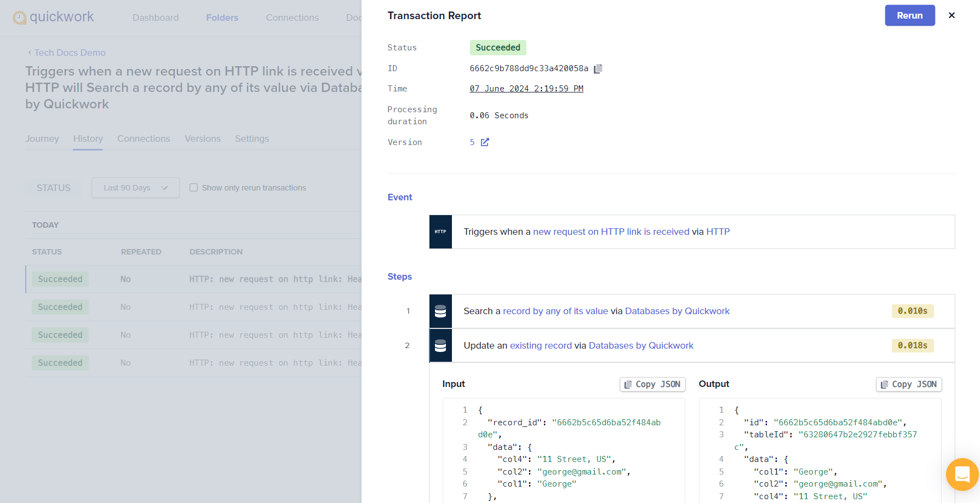Copy the Output JSON
The image size is (980, 503).
[x=909, y=384]
